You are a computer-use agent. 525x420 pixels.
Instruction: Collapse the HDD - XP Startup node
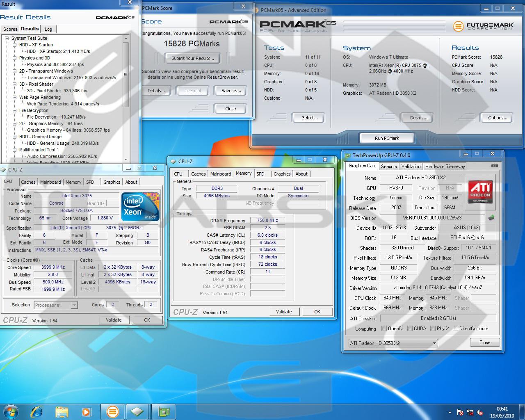pyautogui.click(x=15, y=45)
